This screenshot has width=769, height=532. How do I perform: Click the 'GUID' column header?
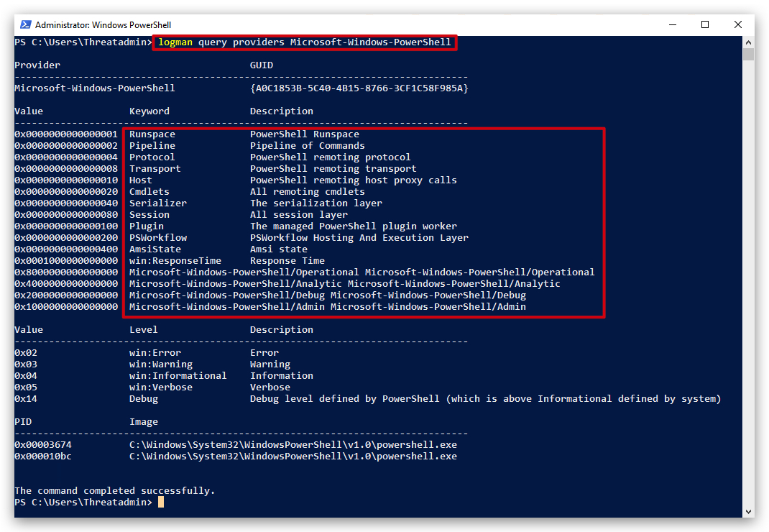(262, 65)
